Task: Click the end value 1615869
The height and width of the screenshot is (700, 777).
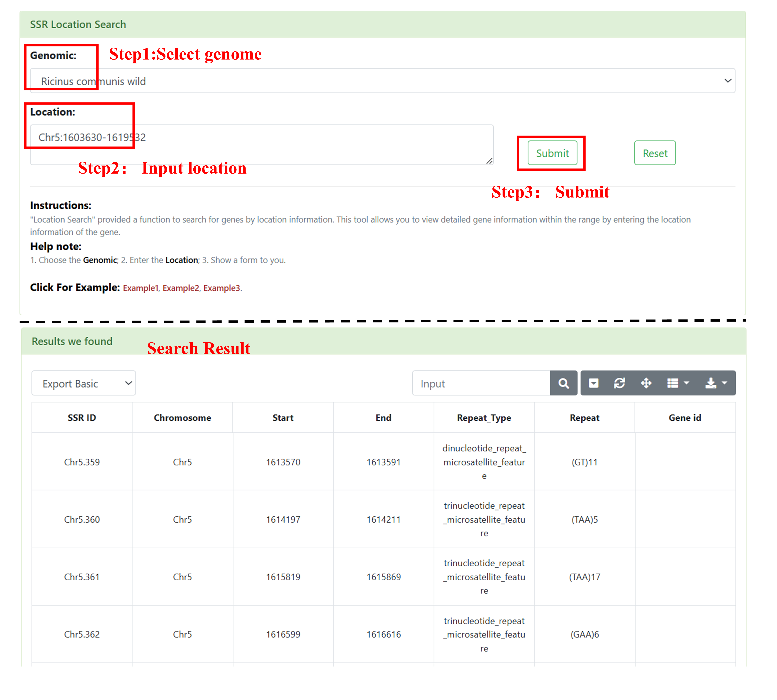Action: (383, 577)
